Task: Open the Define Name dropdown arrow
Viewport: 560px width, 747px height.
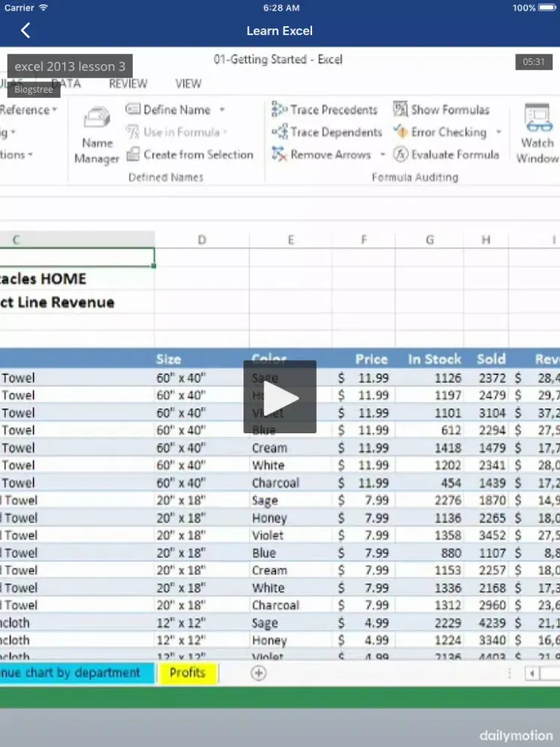Action: point(222,110)
